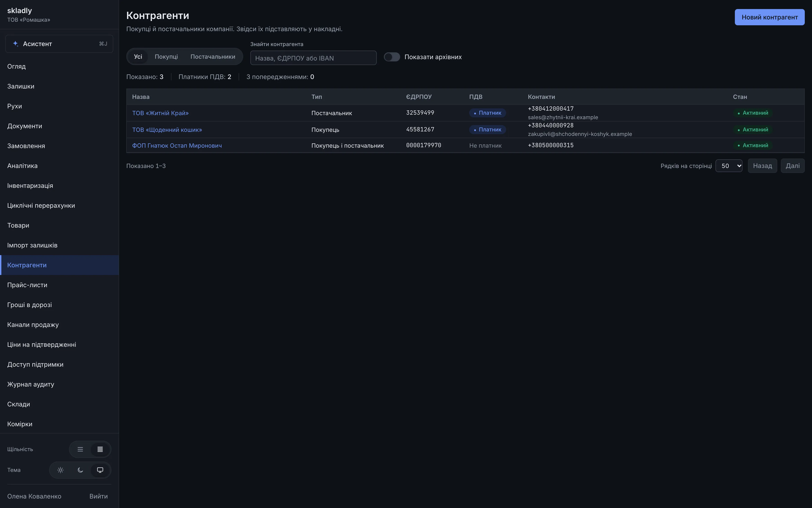
Task: Click Платник badge in Щоденний кошик row
Action: click(487, 130)
